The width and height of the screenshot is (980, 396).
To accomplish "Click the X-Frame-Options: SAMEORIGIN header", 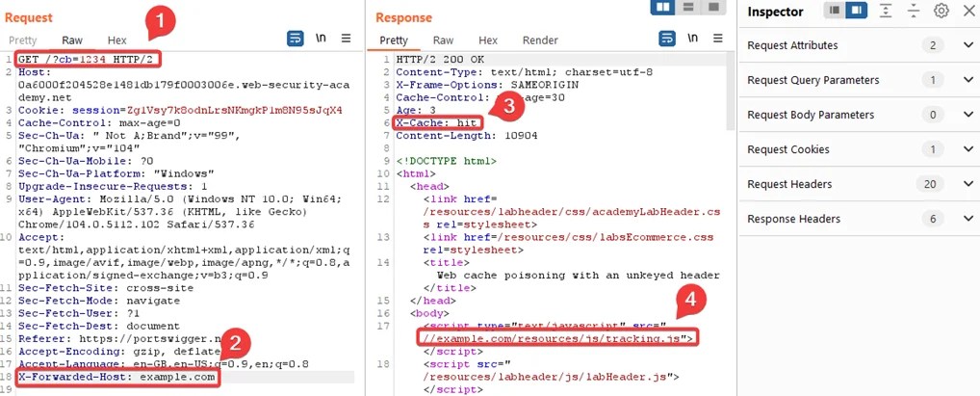I will pos(487,85).
